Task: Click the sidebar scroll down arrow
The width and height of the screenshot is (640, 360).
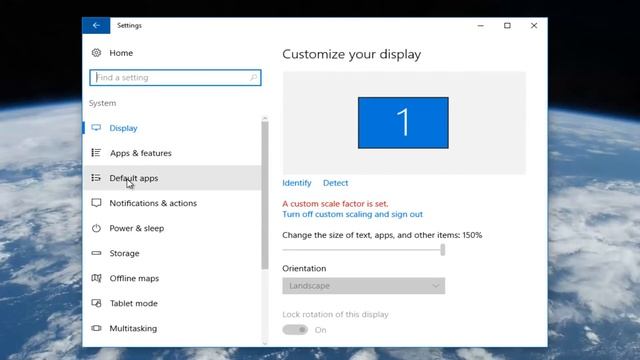Action: click(x=265, y=343)
